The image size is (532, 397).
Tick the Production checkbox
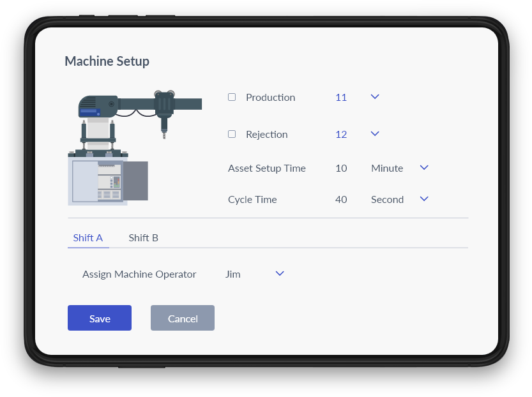(x=232, y=97)
